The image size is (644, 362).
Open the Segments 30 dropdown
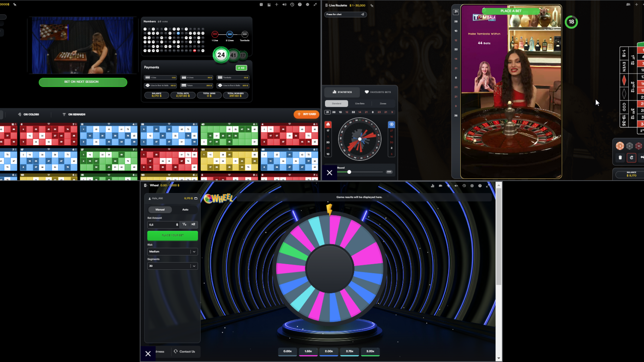(x=172, y=266)
